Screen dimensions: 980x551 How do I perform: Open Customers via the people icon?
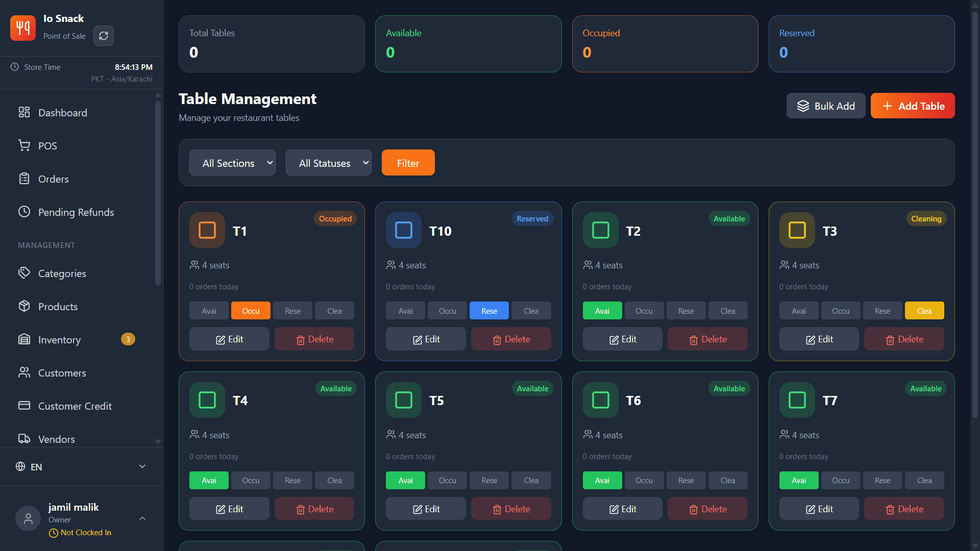24,372
